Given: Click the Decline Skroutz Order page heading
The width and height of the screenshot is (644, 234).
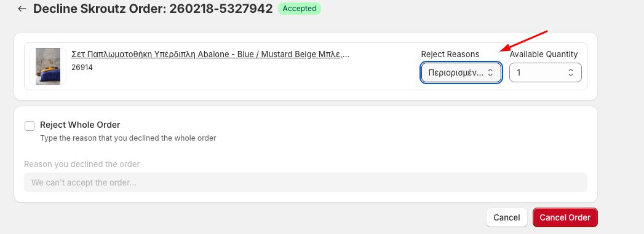Looking at the screenshot, I should pyautogui.click(x=153, y=9).
